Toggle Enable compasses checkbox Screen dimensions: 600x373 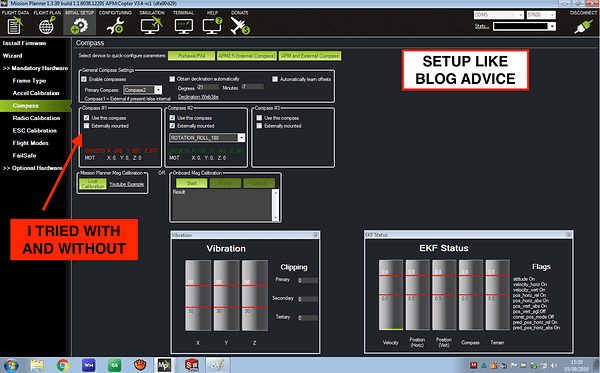84,79
